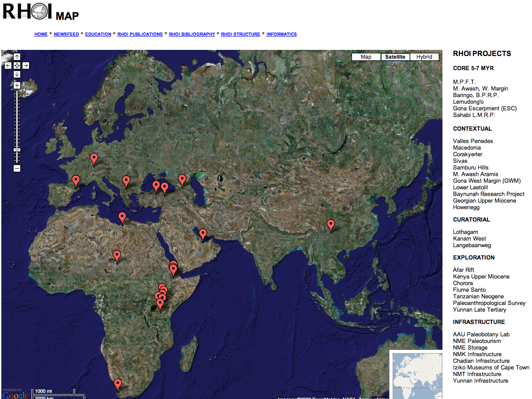Select the Macedonia project
The height and width of the screenshot is (399, 532).
pos(467,148)
